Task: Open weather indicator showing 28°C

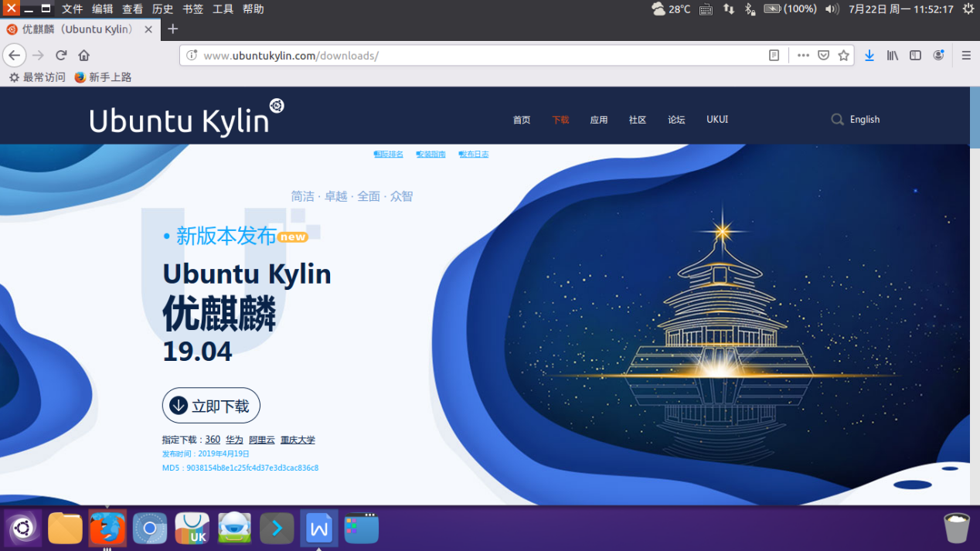Action: 671,9
